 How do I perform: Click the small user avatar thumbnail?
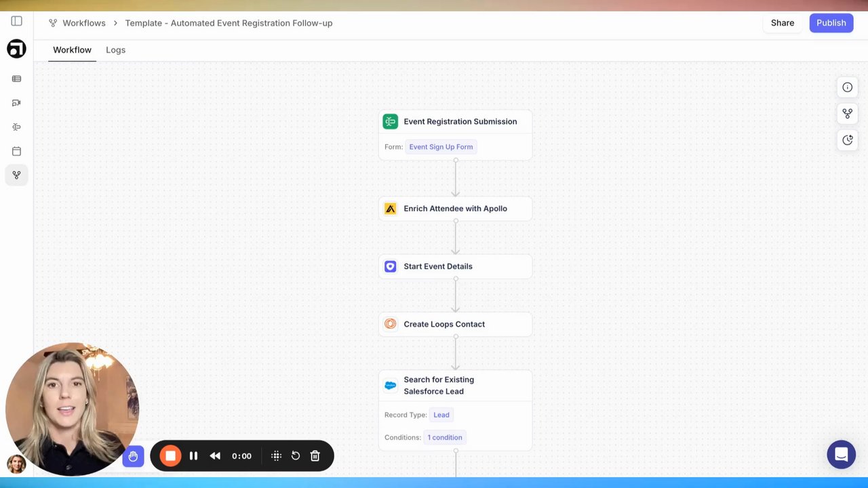tap(16, 464)
